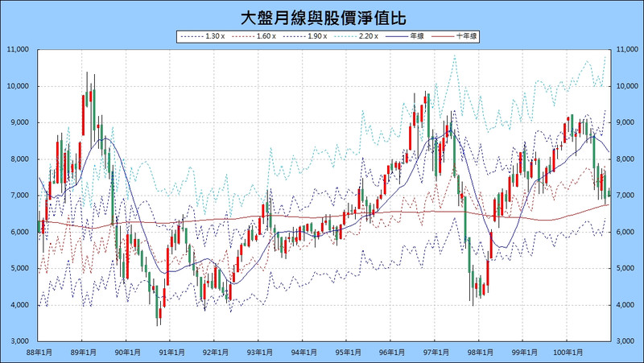
Task: Click the 90年1月 x-axis label
Action: (128, 353)
